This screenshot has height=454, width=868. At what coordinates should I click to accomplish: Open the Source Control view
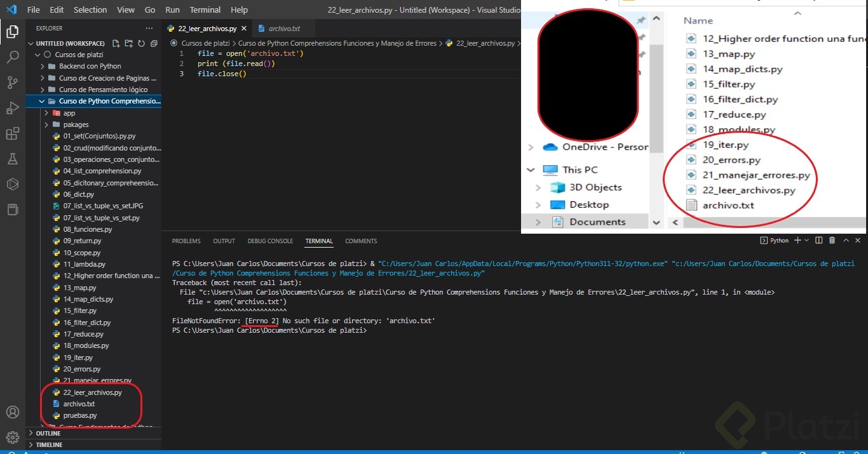(x=12, y=83)
